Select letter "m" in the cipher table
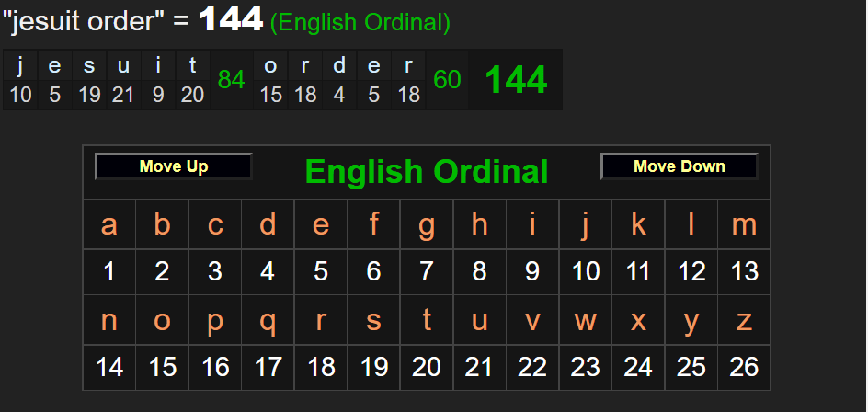This screenshot has width=868, height=412. point(744,224)
